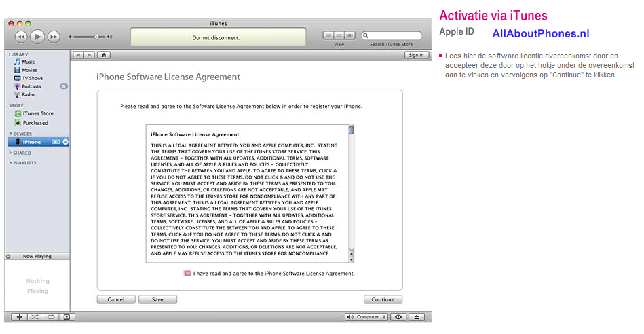Screen dimensions: 644x334
Task: Click the Continue button
Action: coord(383,299)
